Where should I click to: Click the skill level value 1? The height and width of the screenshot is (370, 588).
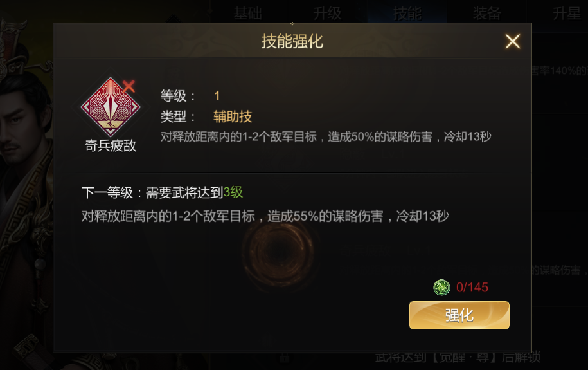217,96
